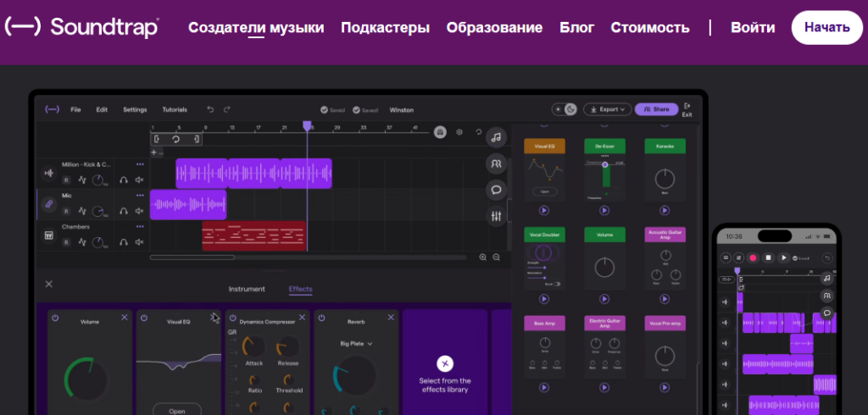Toggle the light/dark theme switch
The width and height of the screenshot is (868, 415).
point(565,109)
